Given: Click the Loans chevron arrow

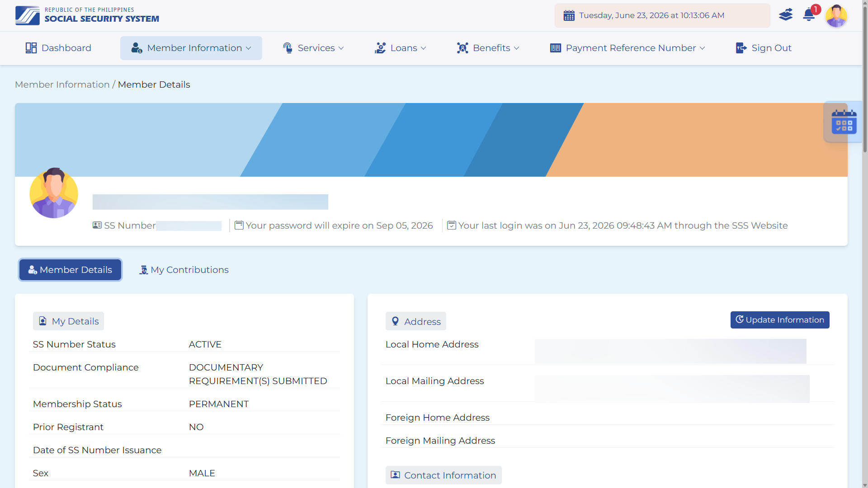Looking at the screenshot, I should coord(423,48).
